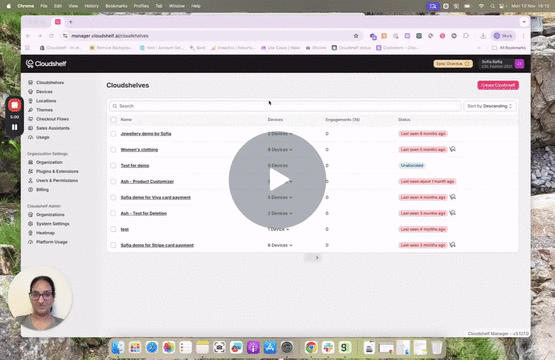
Task: Open the Chrome app from the Dock
Action: 311,348
